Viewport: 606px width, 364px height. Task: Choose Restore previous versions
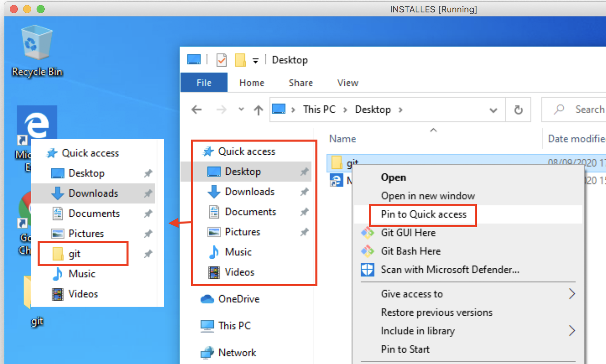[x=437, y=312]
